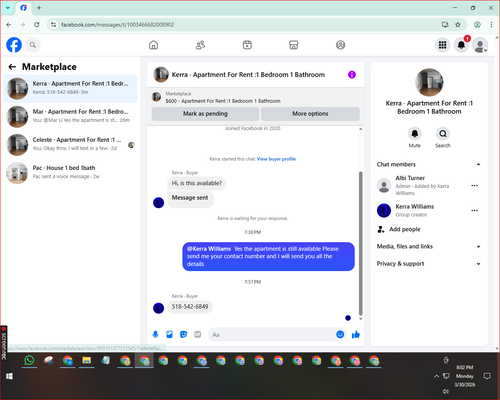Click the chat scrollbar down arrow
500x400 pixels.
pos(360,319)
